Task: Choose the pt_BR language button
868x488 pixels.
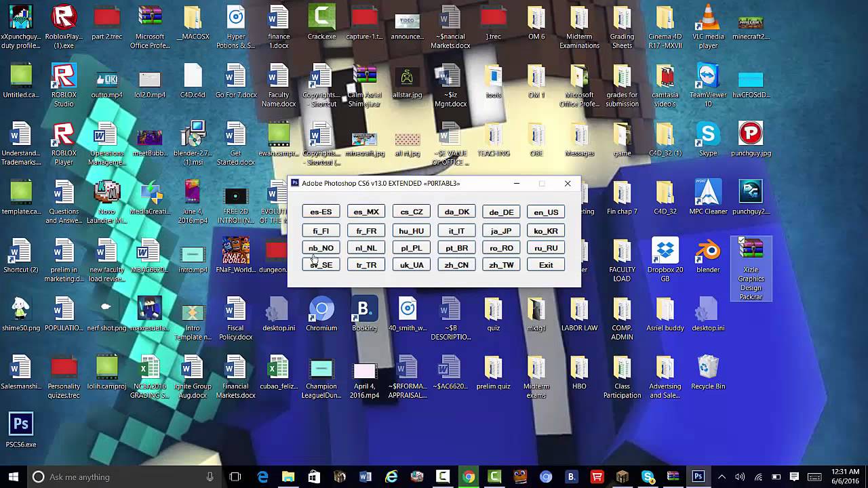Action: pos(456,248)
